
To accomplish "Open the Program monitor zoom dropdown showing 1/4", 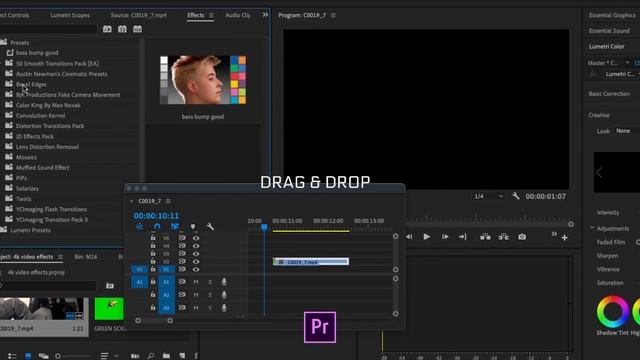I will [x=488, y=196].
